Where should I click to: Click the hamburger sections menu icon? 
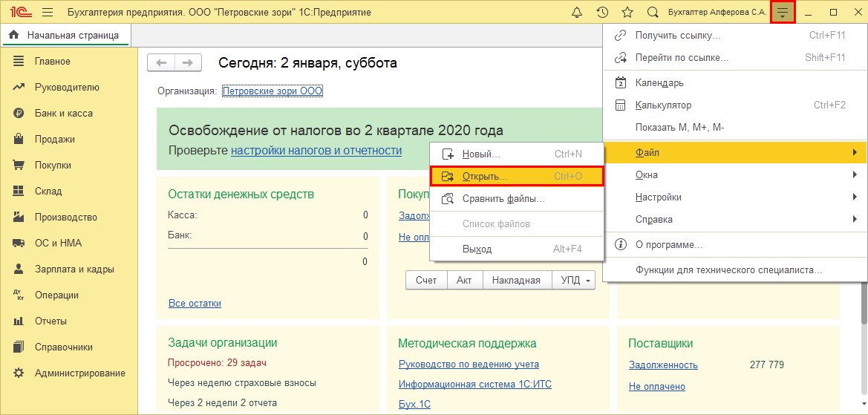click(x=48, y=13)
